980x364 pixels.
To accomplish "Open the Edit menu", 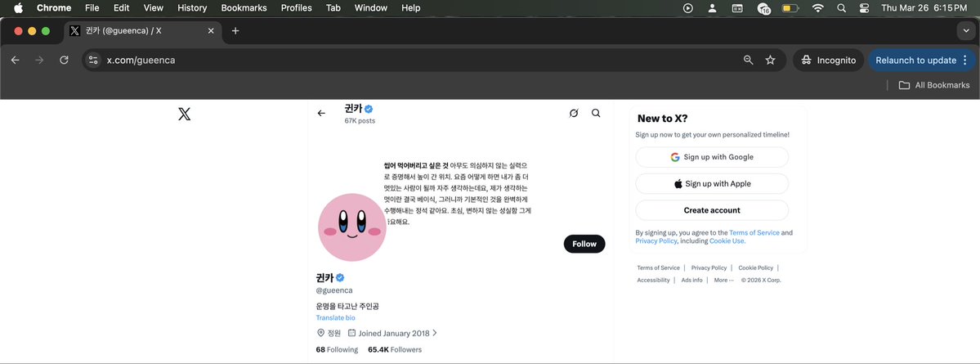I will point(121,7).
